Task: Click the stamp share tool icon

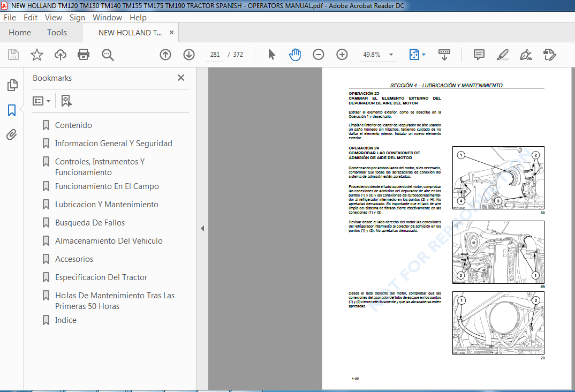Action: pos(549,55)
